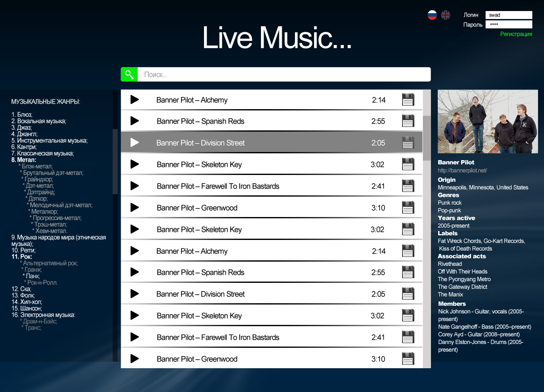
Task: Save the highlighted Division Street track via floppy icon
Action: 408,143
